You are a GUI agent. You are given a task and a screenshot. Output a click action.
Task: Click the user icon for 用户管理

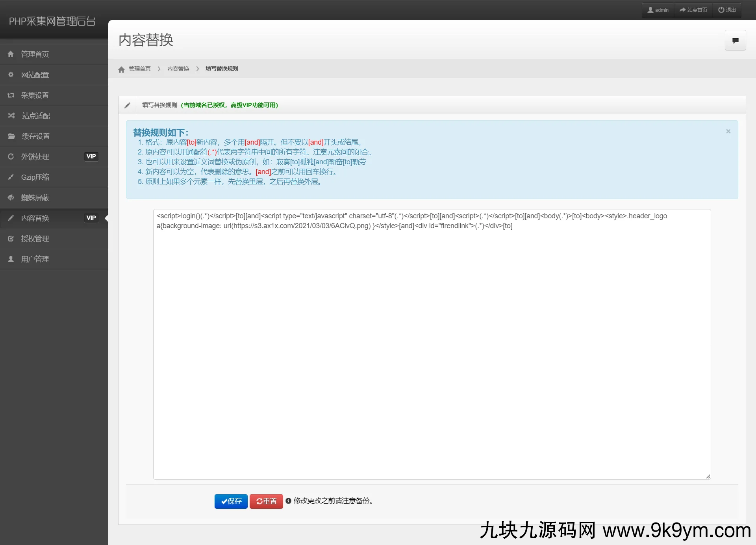pyautogui.click(x=11, y=259)
